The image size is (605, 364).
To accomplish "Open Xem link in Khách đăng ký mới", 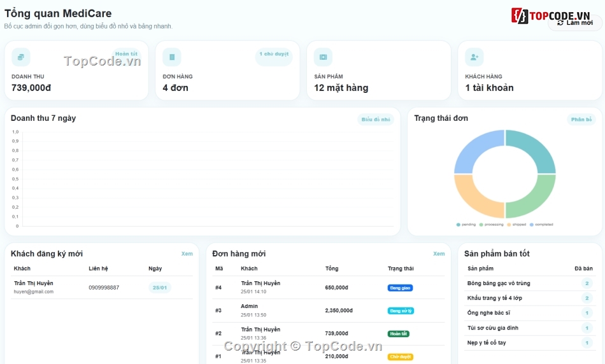I will 187,254.
